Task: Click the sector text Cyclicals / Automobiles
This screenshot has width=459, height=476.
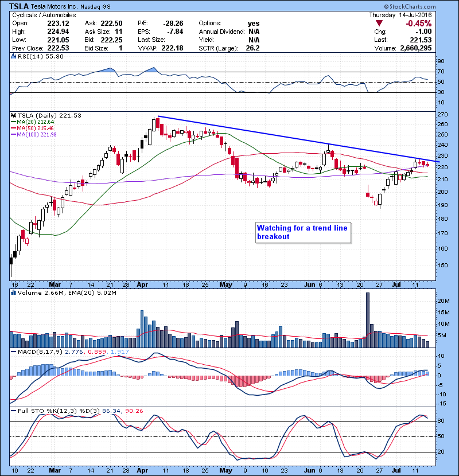Action: tap(44, 15)
